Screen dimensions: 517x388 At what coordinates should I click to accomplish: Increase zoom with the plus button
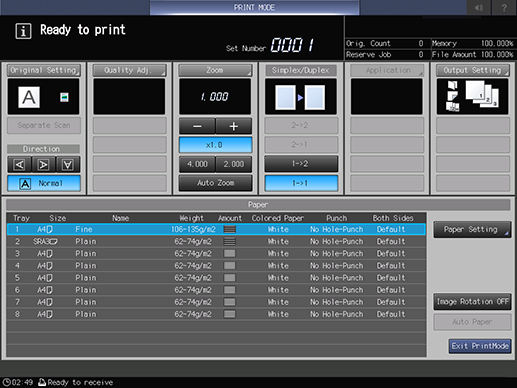click(234, 126)
